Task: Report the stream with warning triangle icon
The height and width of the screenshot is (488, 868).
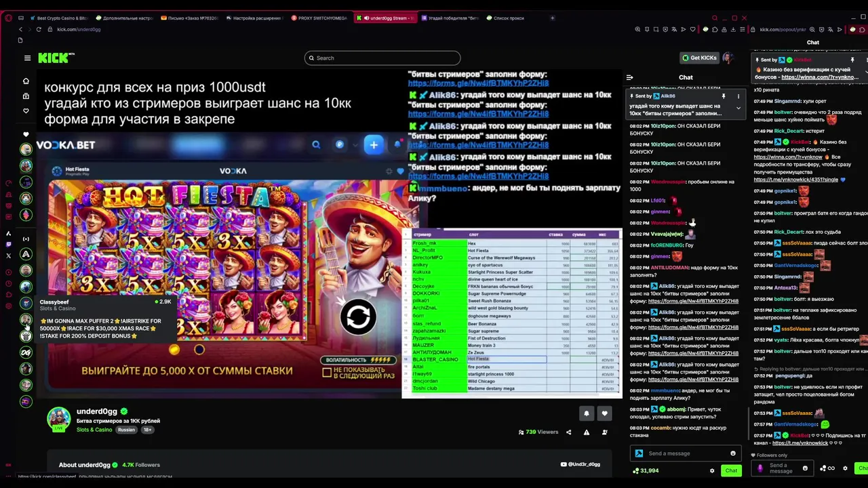Action: tap(587, 432)
